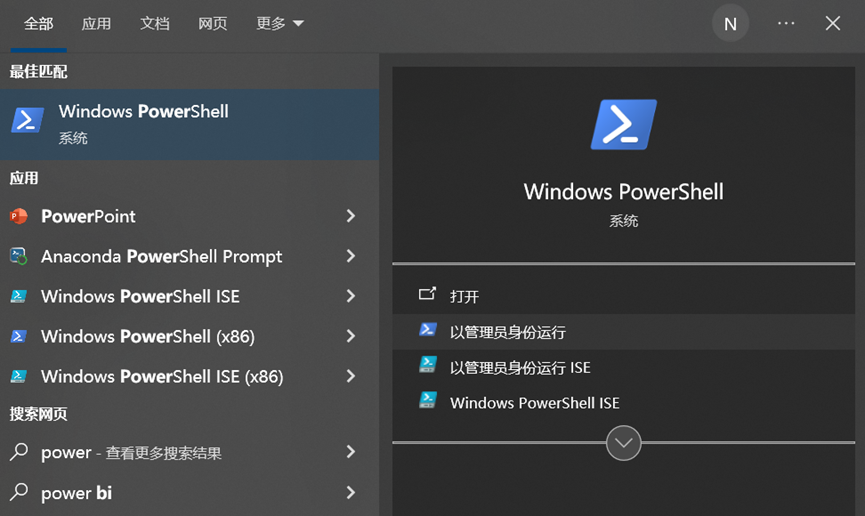Select the 全部 tab
The height and width of the screenshot is (516, 865).
tap(39, 23)
